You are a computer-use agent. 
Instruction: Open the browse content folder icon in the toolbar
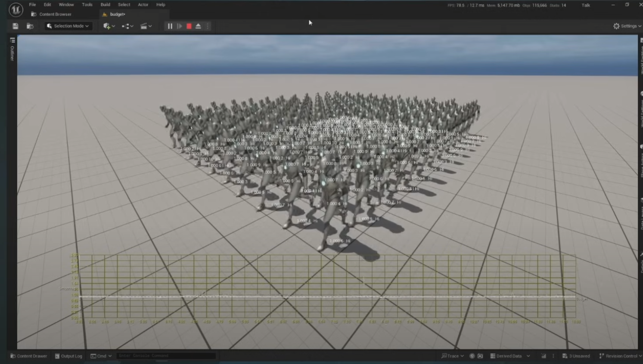[30, 26]
